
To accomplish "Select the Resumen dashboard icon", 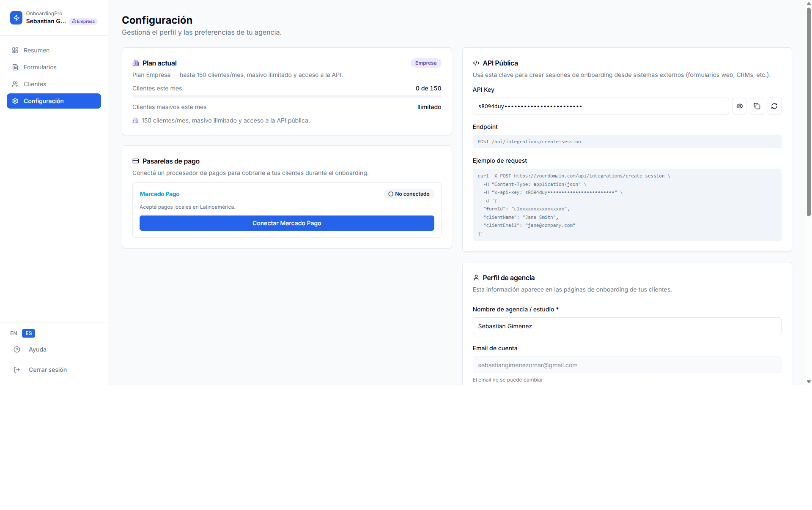I will coord(15,50).
